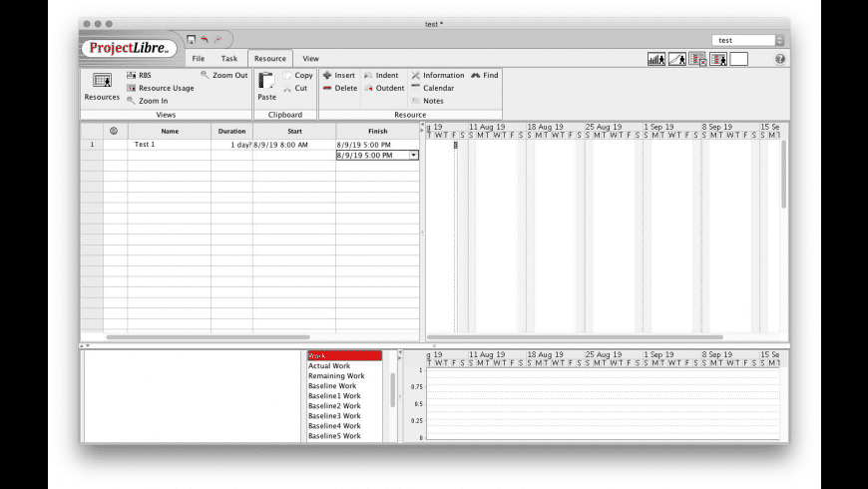Click the field list vertical scrollbar
The image size is (868, 489).
392,390
